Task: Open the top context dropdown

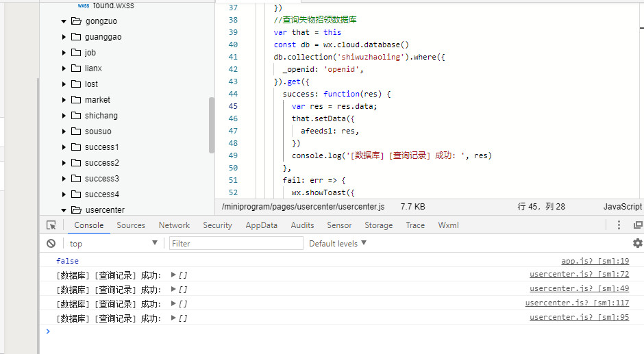Action: click(x=114, y=244)
